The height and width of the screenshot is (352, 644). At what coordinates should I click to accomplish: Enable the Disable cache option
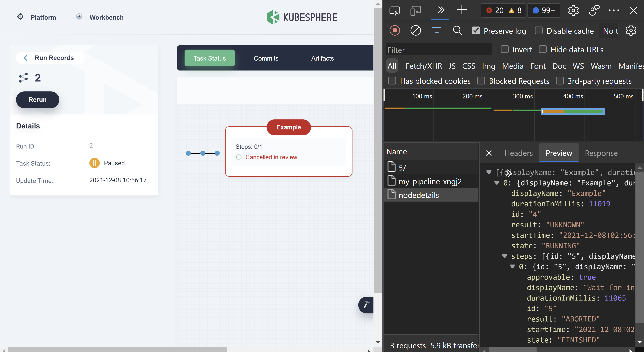[539, 31]
